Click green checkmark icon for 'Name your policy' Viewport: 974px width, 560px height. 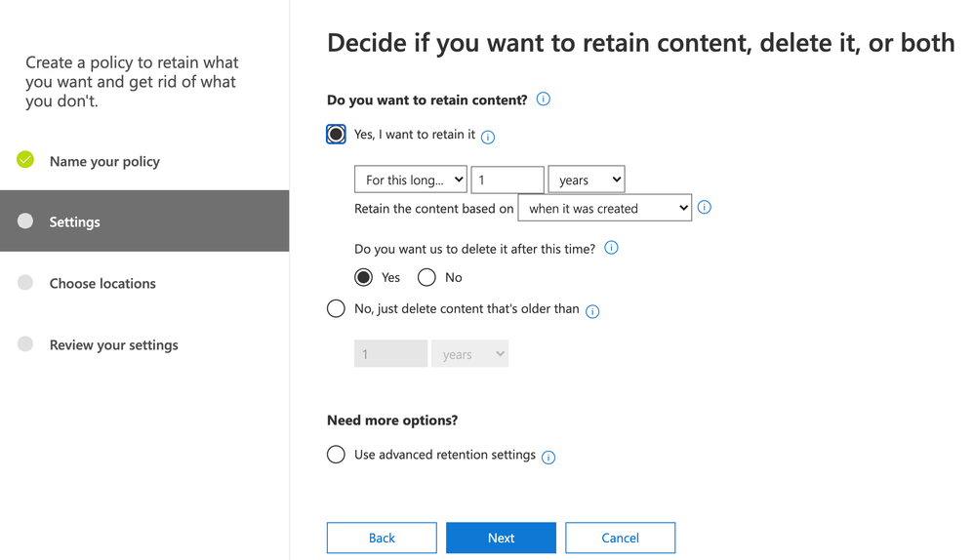coord(25,160)
